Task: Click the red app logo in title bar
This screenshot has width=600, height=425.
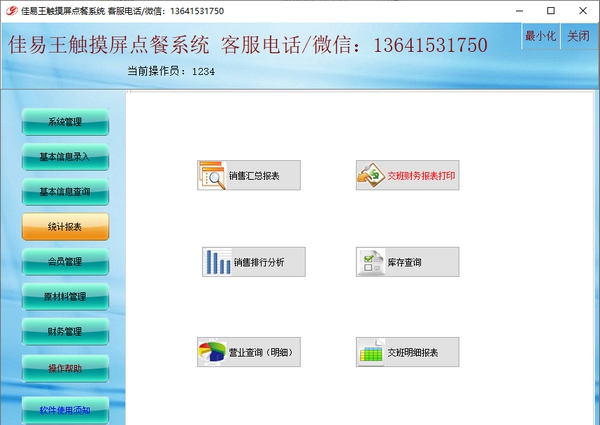Action: point(11,11)
